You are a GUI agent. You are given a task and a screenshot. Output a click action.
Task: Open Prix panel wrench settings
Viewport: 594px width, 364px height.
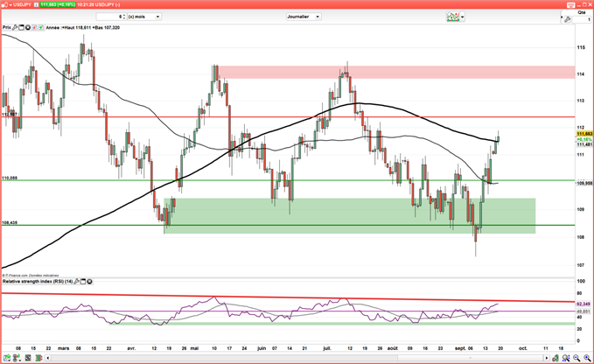pos(15,28)
